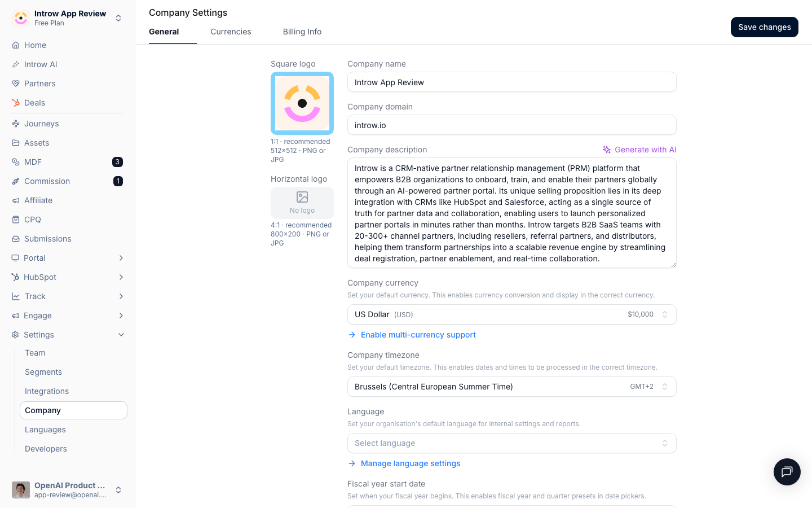Click the Journeys icon
The height and width of the screenshot is (508, 812).
pyautogui.click(x=16, y=124)
